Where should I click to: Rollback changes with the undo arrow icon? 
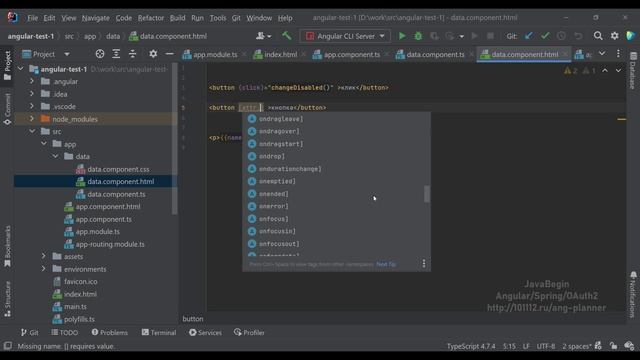tap(578, 36)
